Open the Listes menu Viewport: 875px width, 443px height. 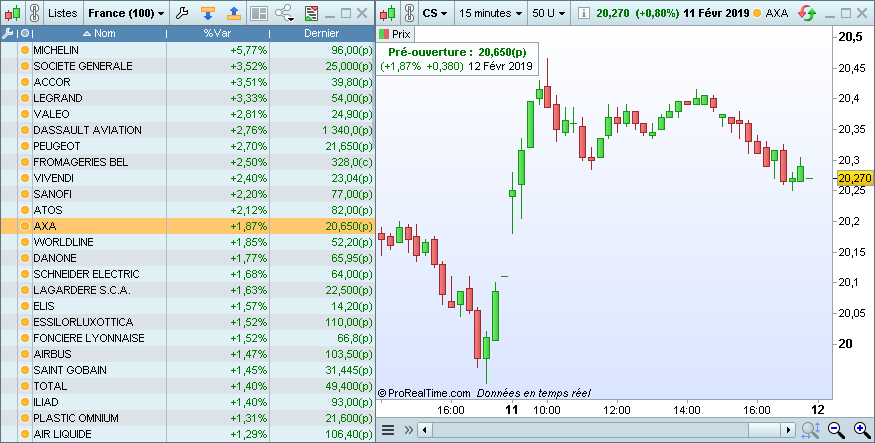(x=62, y=13)
